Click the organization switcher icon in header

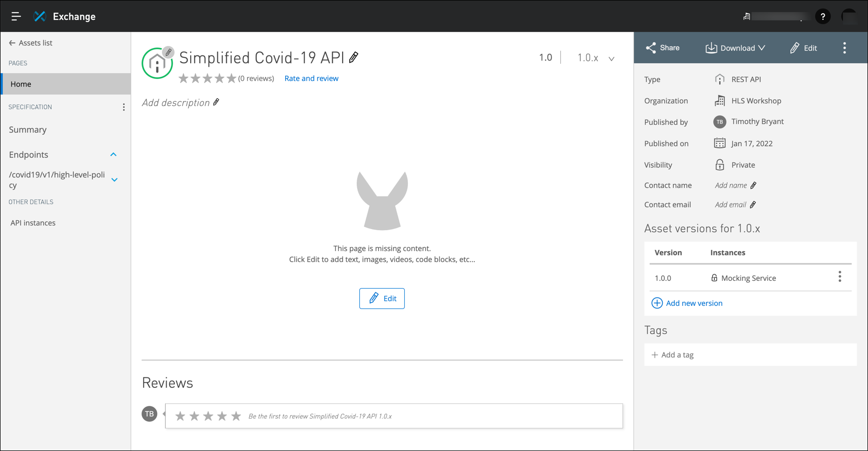(747, 17)
